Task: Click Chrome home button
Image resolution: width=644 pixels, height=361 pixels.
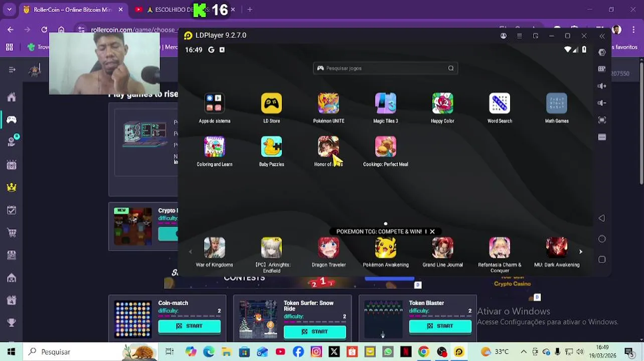Action: coord(61,30)
